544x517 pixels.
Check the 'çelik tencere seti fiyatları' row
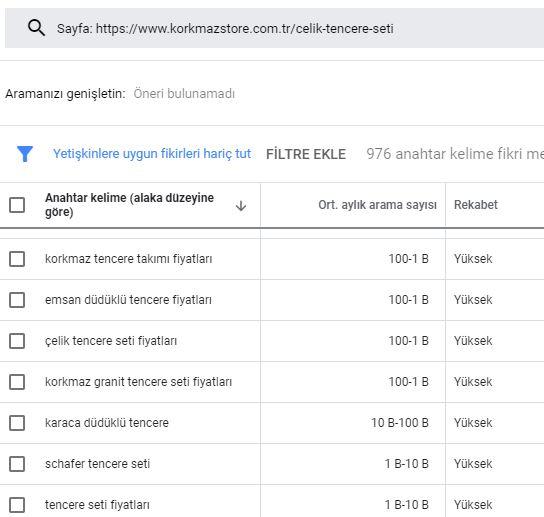(17, 341)
